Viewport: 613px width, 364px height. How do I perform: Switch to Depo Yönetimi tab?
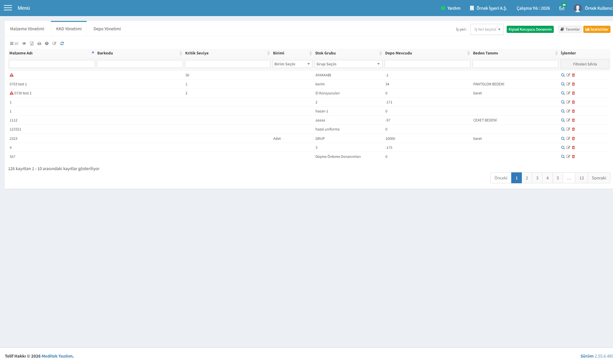coord(107,29)
